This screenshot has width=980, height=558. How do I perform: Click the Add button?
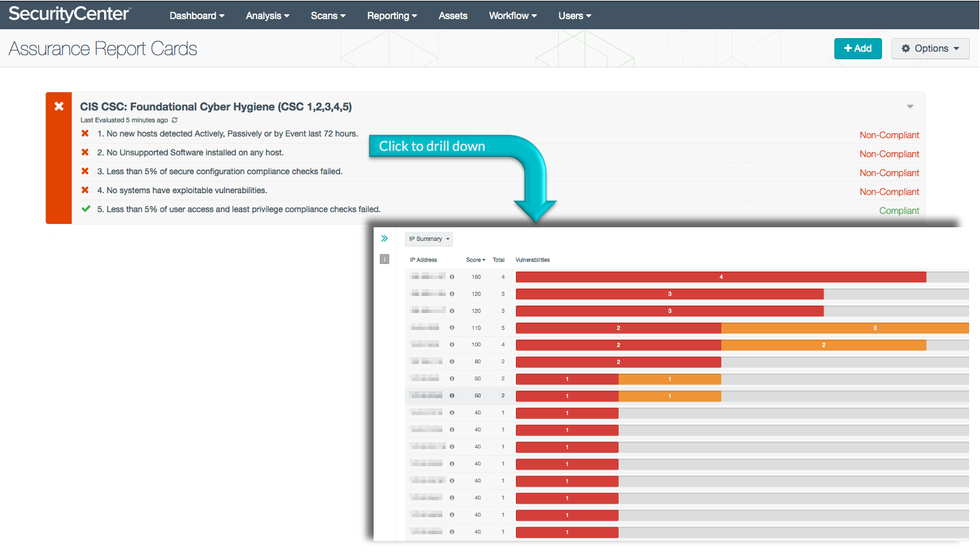click(857, 48)
